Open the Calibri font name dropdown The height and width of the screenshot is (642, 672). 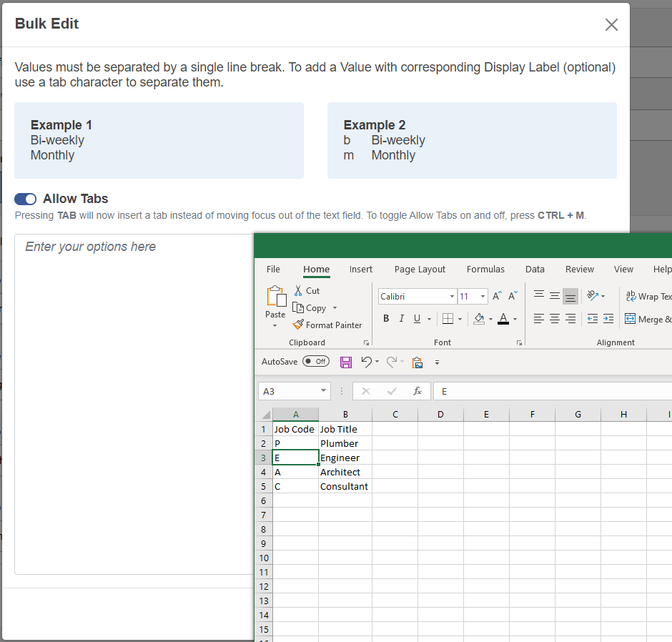(x=452, y=297)
